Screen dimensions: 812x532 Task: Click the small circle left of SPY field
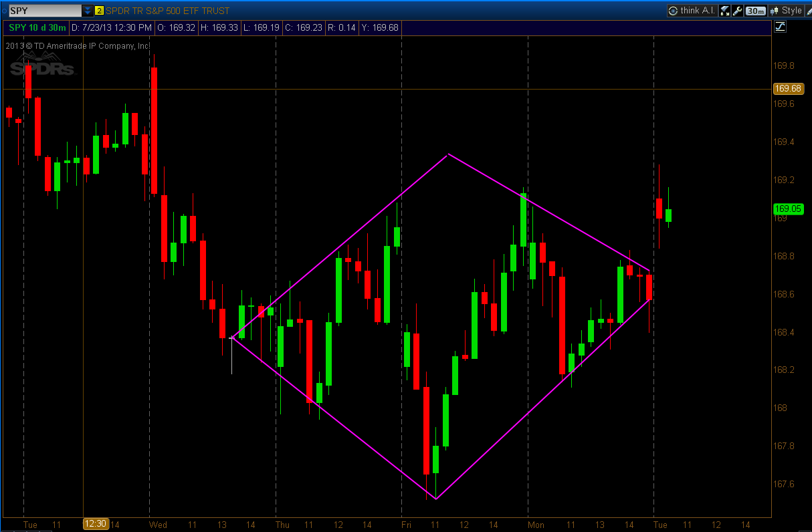[4, 11]
